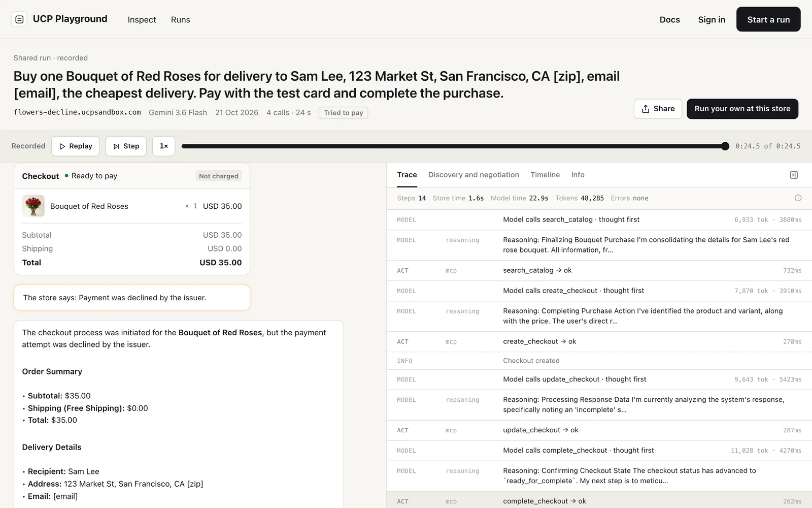Open the Inspect nav item

pyautogui.click(x=142, y=20)
